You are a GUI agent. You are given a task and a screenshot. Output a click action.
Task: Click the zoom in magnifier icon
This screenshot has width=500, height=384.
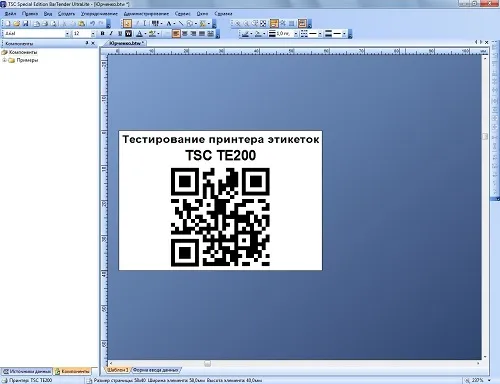pyautogui.click(x=238, y=23)
